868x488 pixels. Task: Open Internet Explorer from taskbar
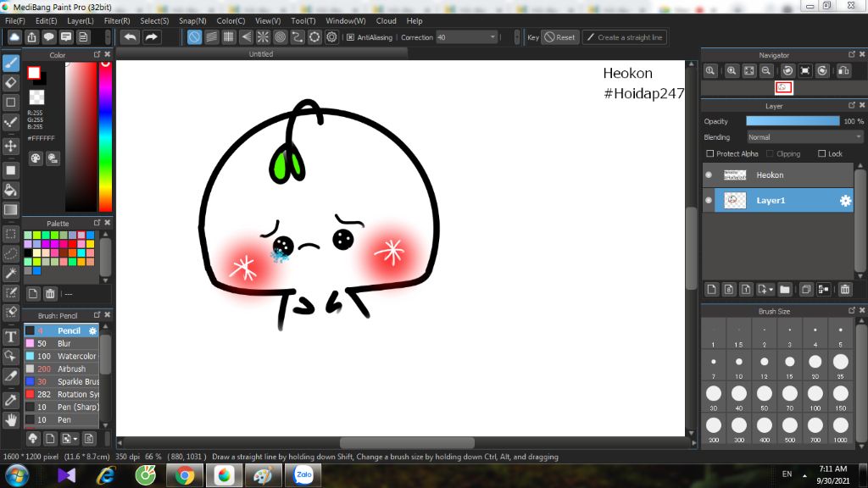point(105,475)
